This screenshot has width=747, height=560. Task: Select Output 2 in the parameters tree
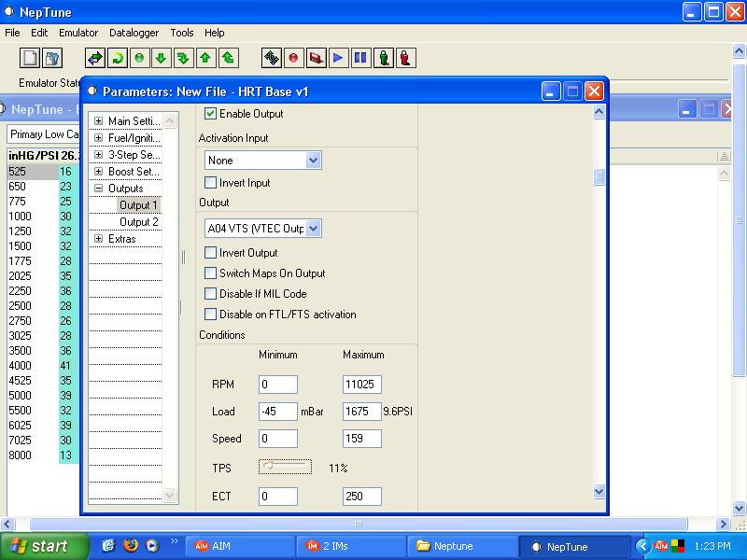[138, 222]
